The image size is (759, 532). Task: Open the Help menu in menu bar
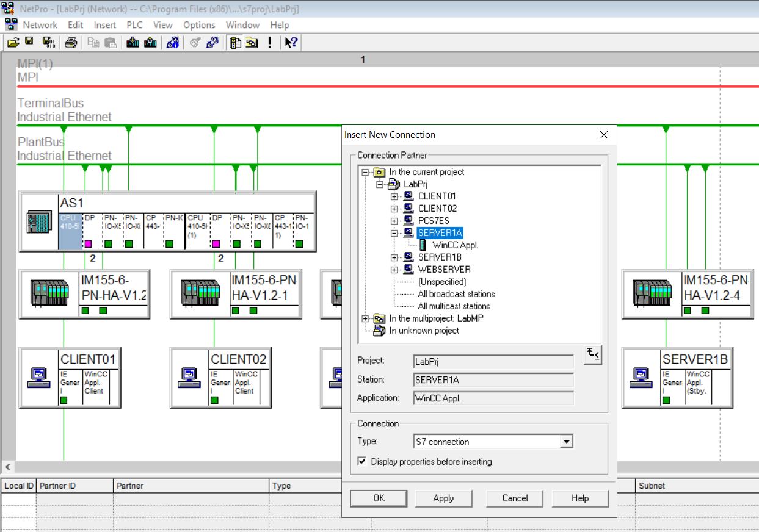point(280,25)
